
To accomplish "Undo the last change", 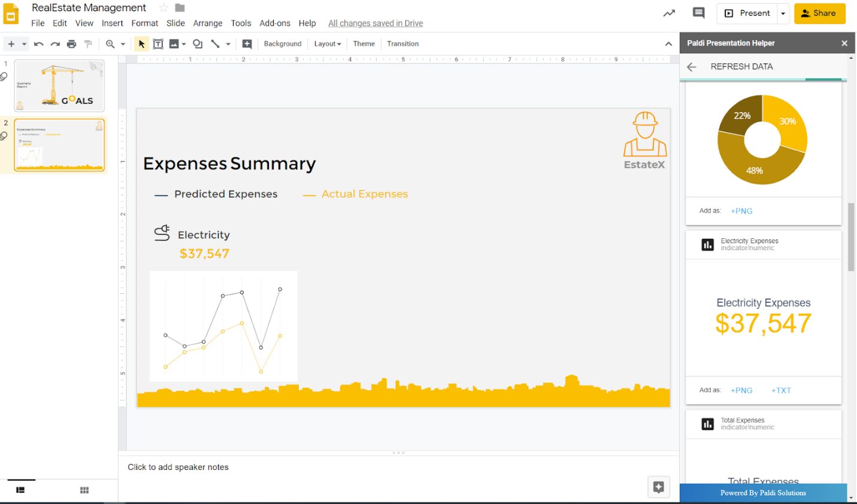I will point(38,43).
